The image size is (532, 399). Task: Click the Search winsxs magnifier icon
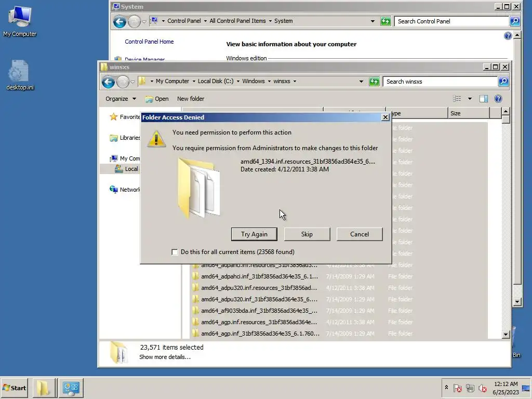pyautogui.click(x=503, y=82)
